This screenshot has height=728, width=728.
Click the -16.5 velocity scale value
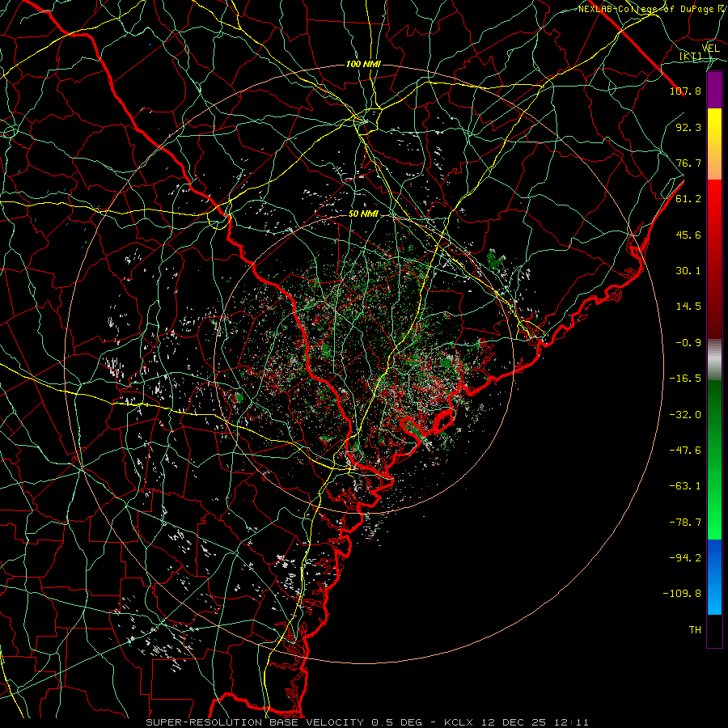click(685, 379)
